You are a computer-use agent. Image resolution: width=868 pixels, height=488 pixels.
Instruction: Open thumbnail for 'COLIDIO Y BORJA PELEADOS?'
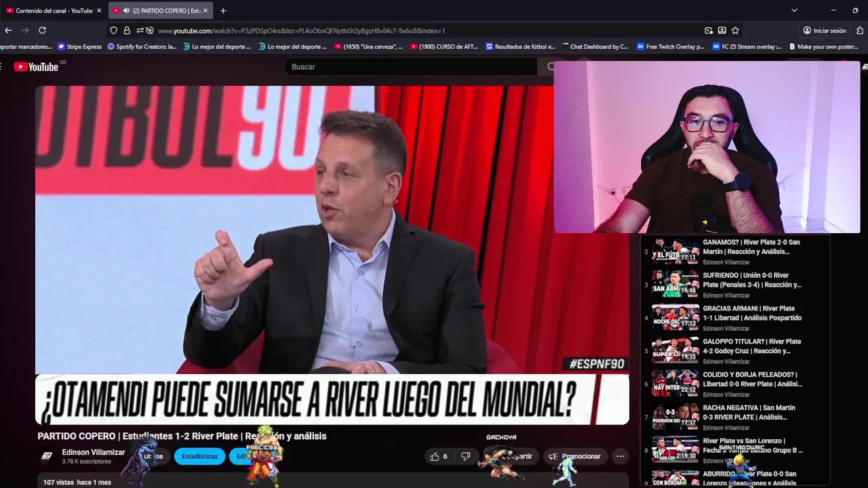coord(675,384)
